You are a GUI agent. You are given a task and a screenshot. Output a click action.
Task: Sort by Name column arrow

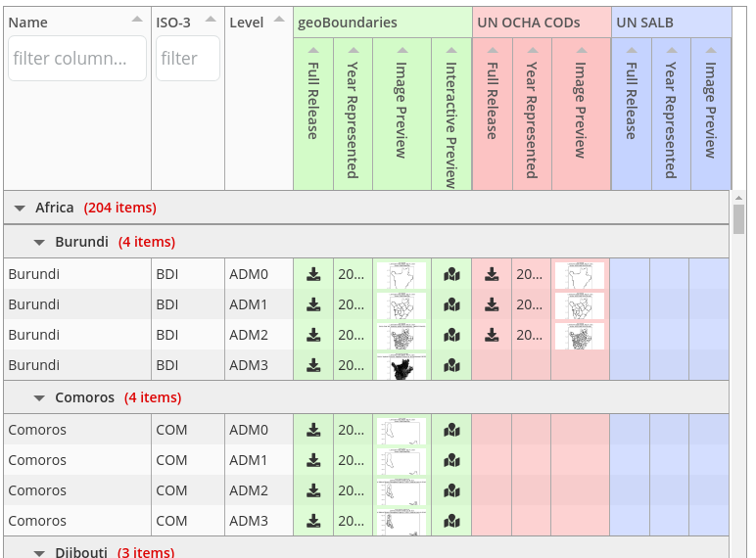click(137, 20)
